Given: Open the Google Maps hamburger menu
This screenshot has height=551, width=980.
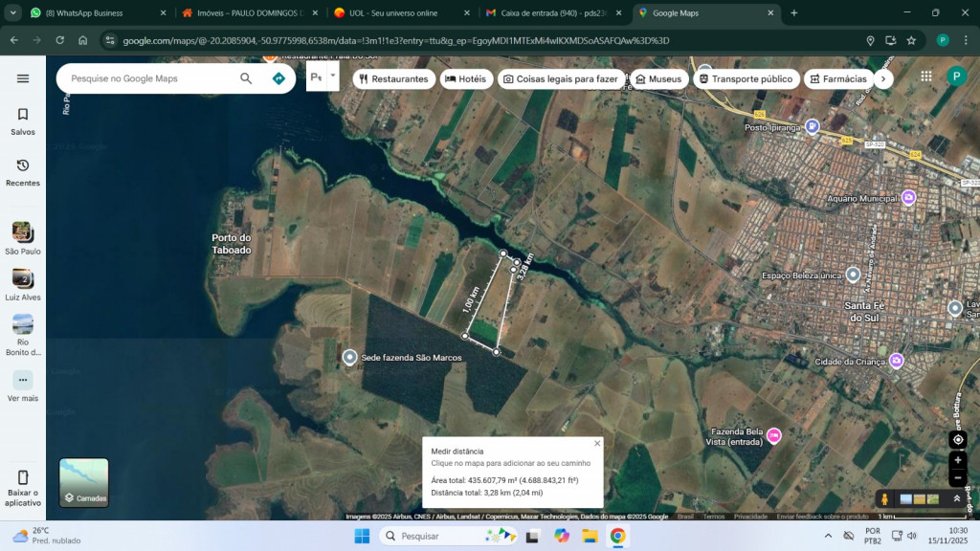Looking at the screenshot, I should (x=23, y=78).
